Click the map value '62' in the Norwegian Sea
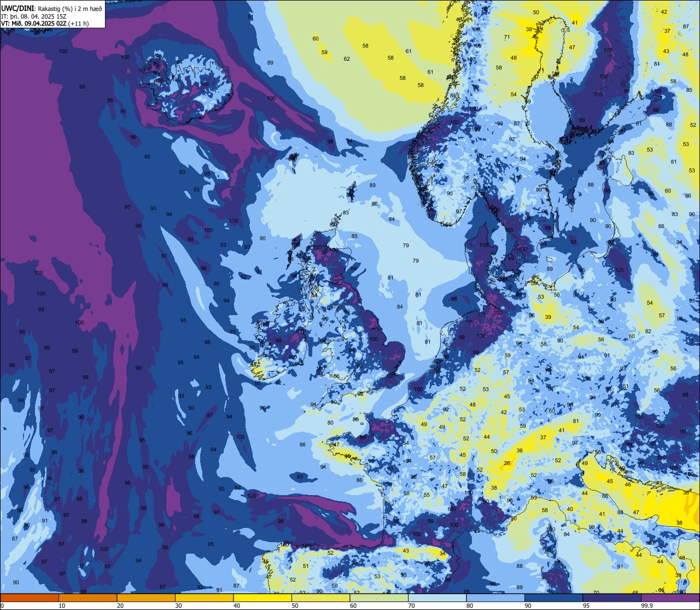 pyautogui.click(x=347, y=59)
